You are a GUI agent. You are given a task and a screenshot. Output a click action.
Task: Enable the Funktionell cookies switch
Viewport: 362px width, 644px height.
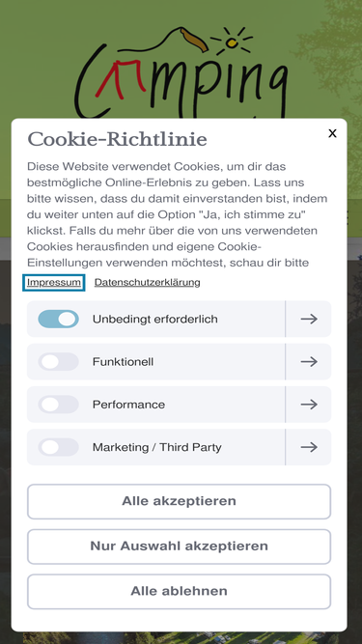tap(58, 362)
